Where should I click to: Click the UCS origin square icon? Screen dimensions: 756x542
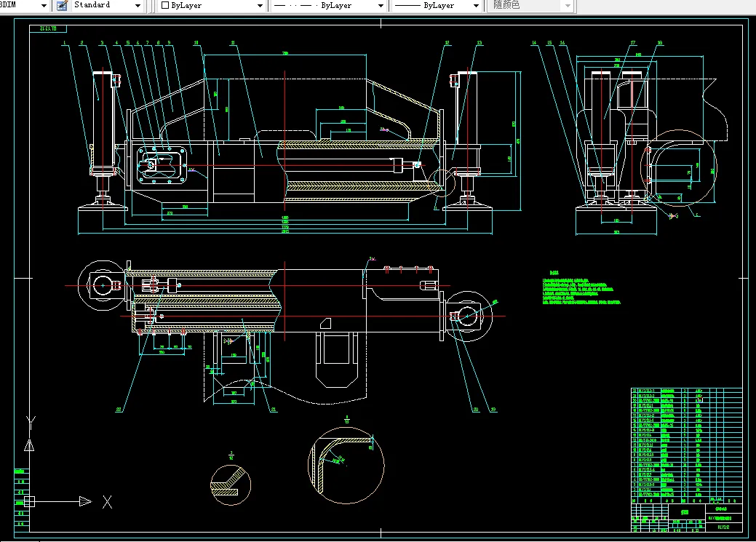pyautogui.click(x=29, y=501)
